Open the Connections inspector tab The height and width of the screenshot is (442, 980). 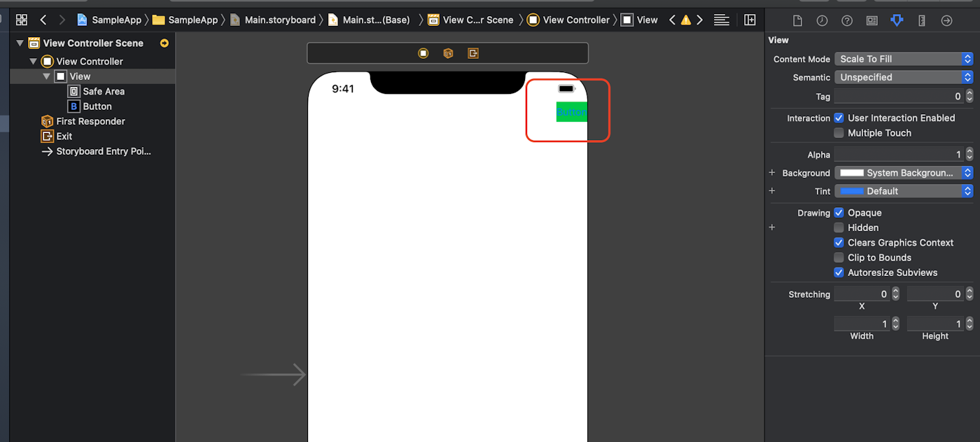coord(946,20)
